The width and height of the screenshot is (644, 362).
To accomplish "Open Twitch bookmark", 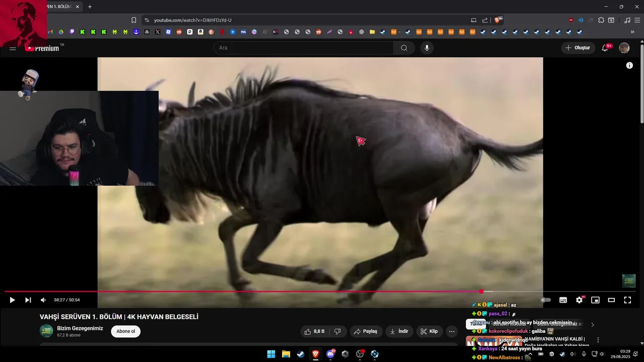I will tap(72, 32).
